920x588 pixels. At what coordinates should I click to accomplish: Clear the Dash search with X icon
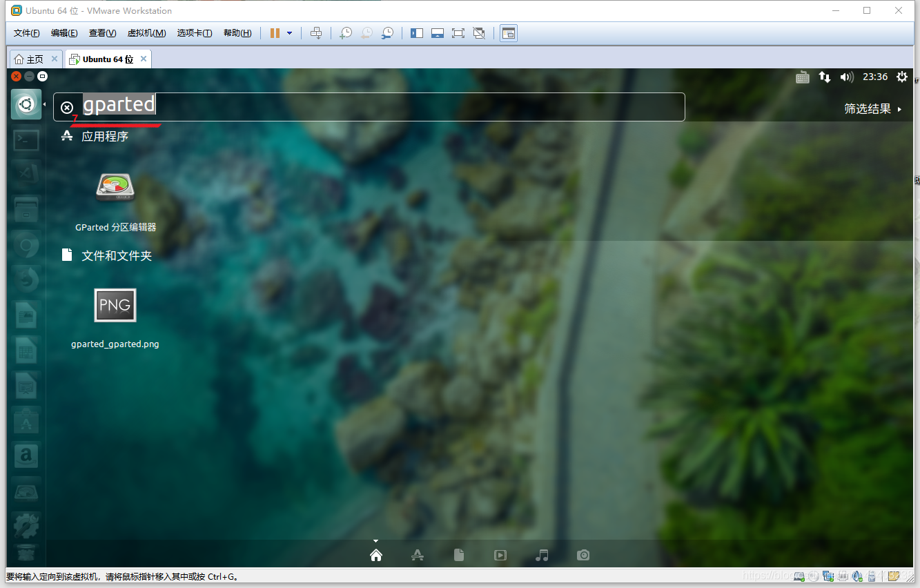pos(67,107)
